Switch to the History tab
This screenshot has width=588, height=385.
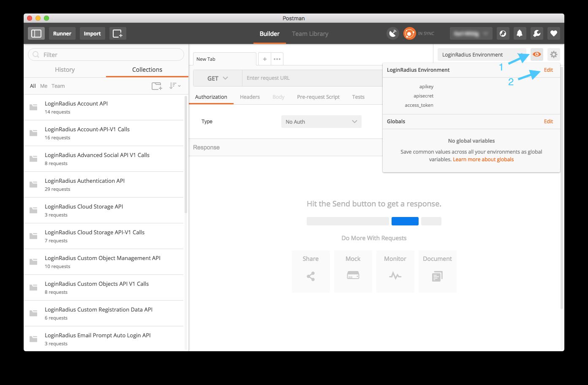click(x=65, y=70)
